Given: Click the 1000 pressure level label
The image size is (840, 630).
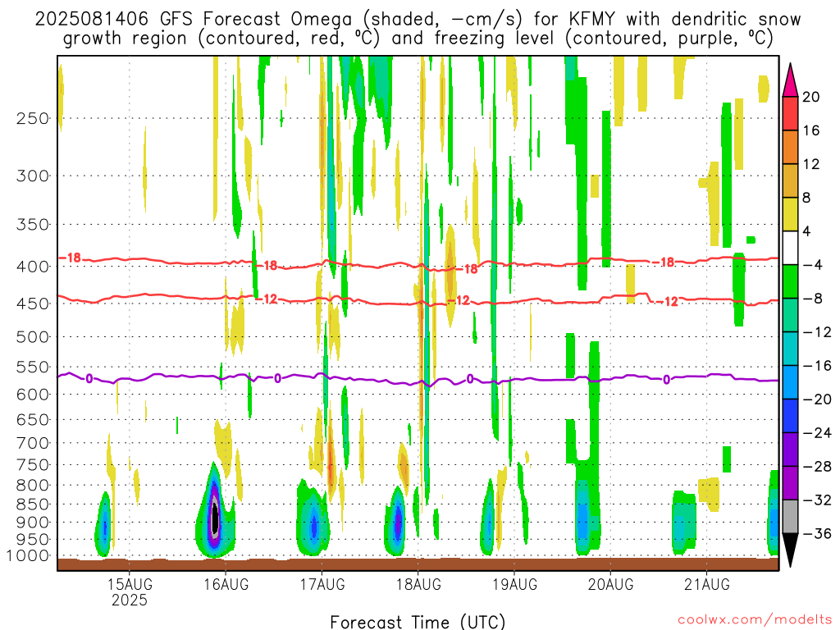Looking at the screenshot, I should [x=28, y=556].
